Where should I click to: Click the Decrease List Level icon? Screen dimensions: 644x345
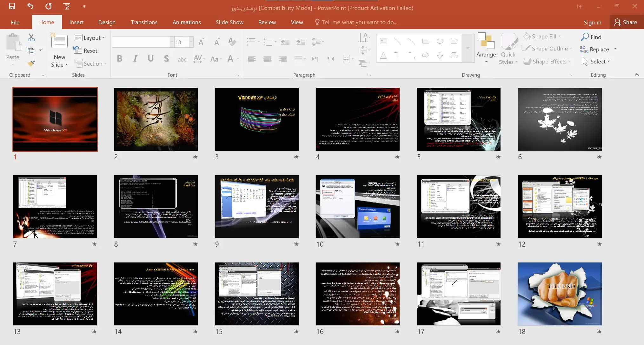[285, 42]
